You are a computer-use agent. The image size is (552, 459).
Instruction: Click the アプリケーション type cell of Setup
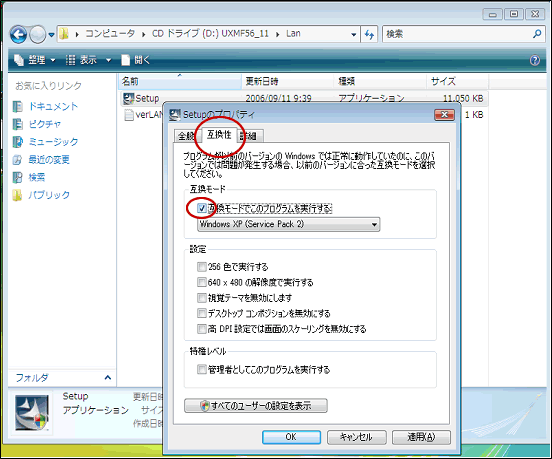click(x=371, y=98)
